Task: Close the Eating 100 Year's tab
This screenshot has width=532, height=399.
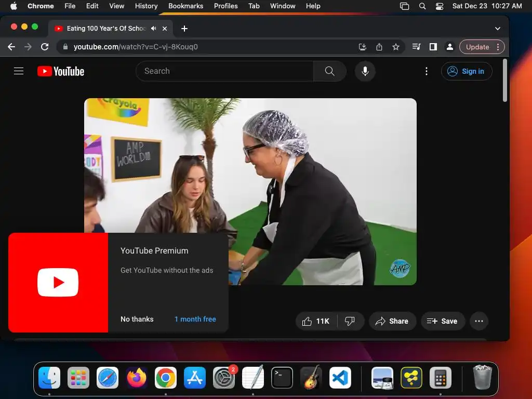Action: tap(165, 29)
